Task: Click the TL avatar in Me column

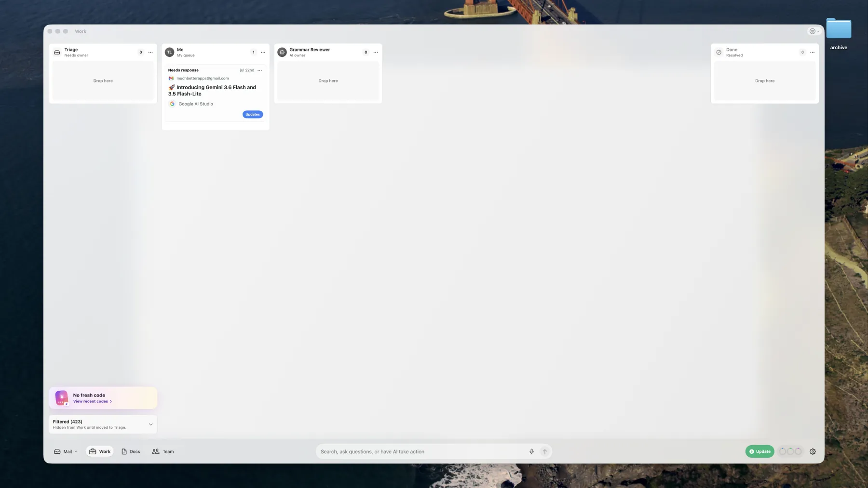Action: pyautogui.click(x=169, y=52)
